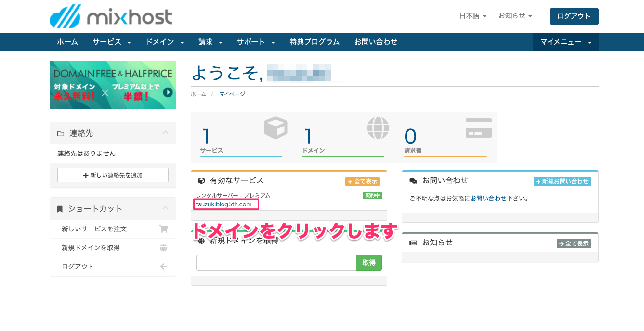Image resolution: width=644 pixels, height=331 pixels.
Task: Click the inline お問い合わせ link in text
Action: (x=488, y=198)
